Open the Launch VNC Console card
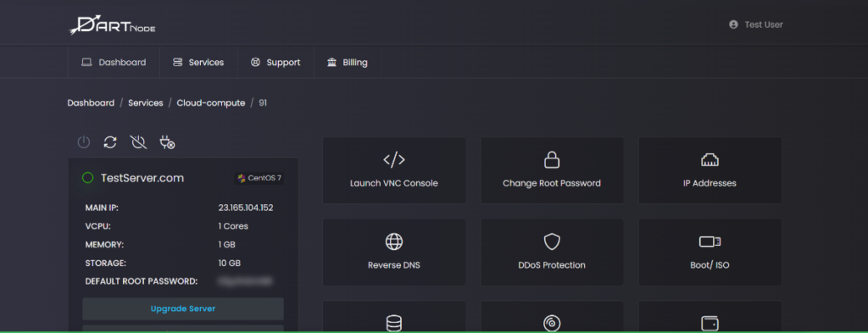Image resolution: width=868 pixels, height=333 pixels. (x=394, y=170)
